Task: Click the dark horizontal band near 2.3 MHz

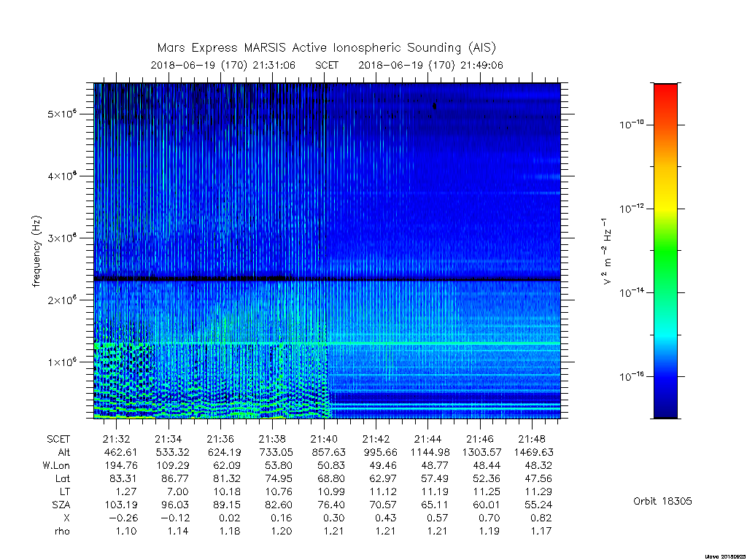Action: click(327, 279)
